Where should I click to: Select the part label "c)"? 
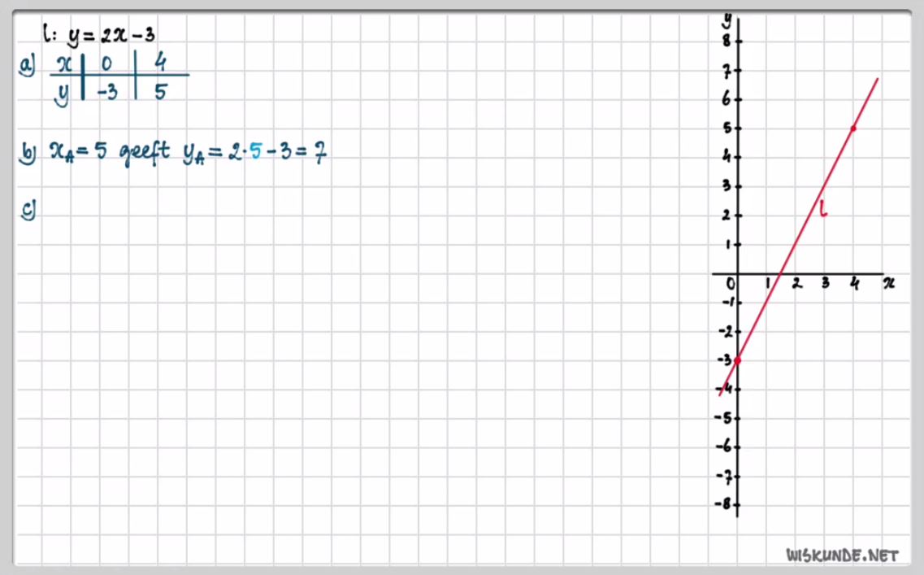click(28, 210)
